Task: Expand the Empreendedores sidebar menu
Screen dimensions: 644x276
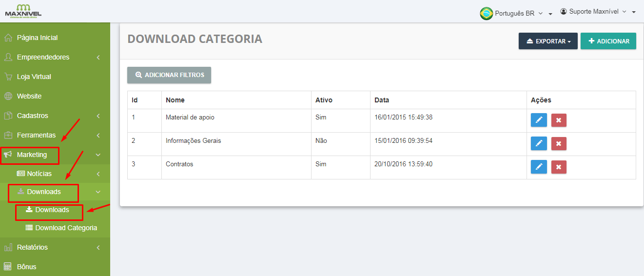Action: point(44,57)
